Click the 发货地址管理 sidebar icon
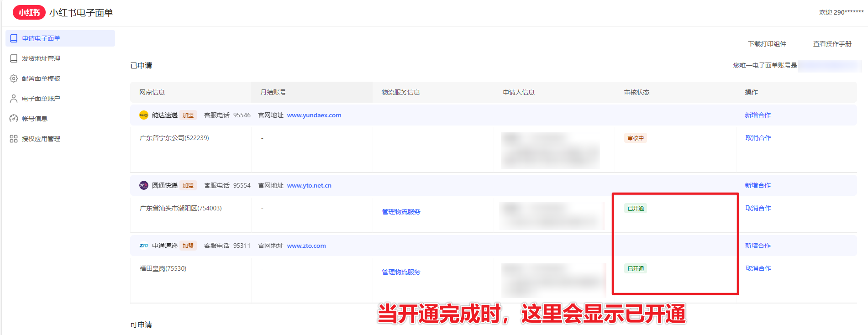Image resolution: width=868 pixels, height=335 pixels. [14, 58]
